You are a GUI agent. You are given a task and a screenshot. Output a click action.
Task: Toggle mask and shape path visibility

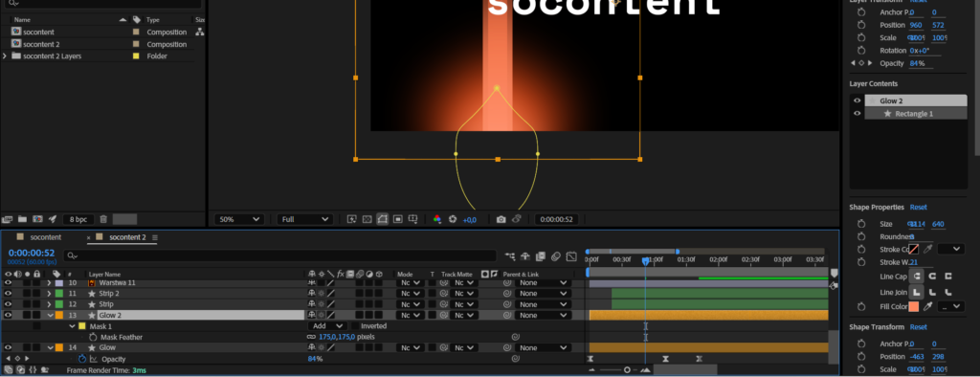tap(382, 219)
